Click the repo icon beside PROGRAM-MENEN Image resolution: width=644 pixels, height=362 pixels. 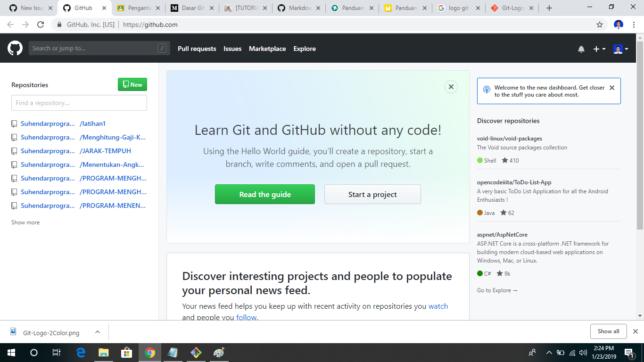pos(14,206)
